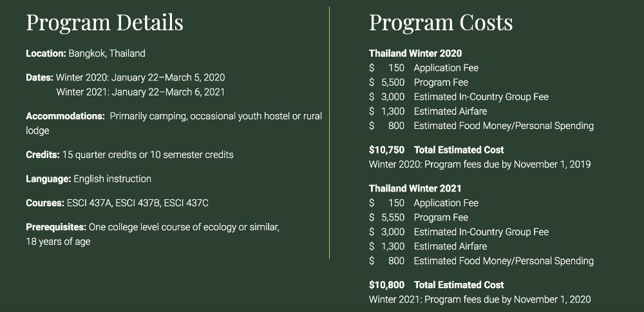The width and height of the screenshot is (644, 312).
Task: Click Winter 2021 fees due November 1, 2020
Action: 480,300
